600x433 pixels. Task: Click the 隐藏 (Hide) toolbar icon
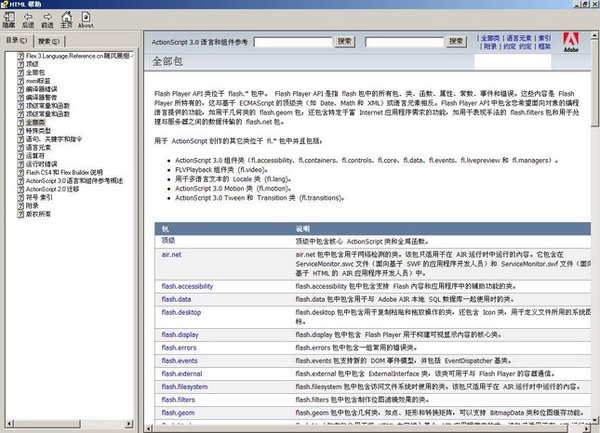click(9, 20)
